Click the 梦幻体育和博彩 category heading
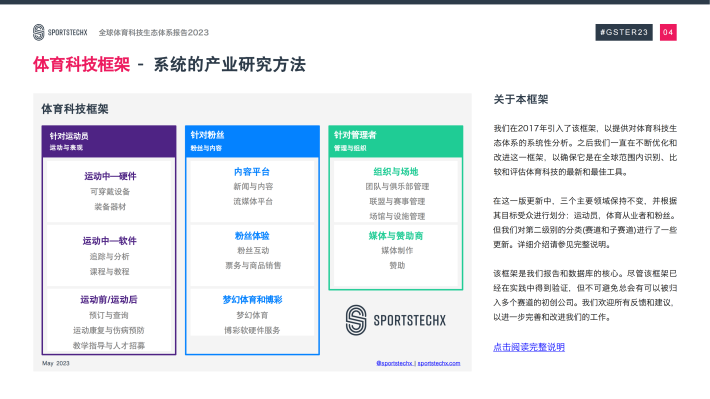 click(252, 300)
